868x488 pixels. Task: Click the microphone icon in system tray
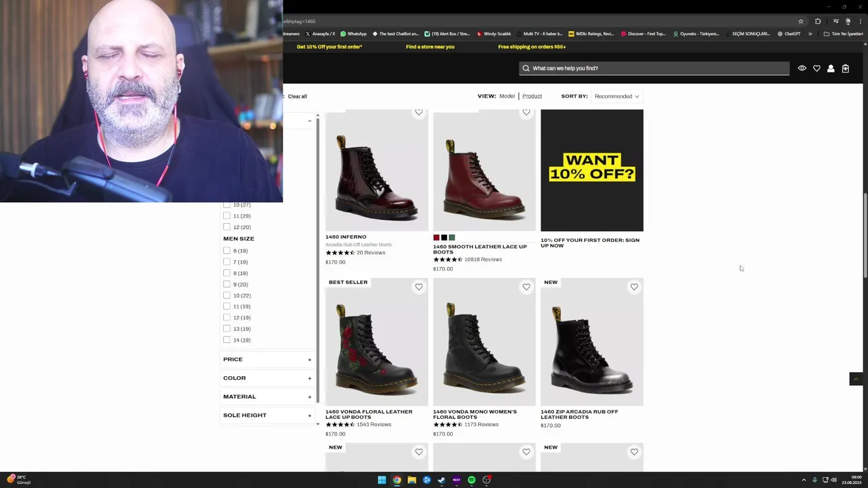click(814, 480)
